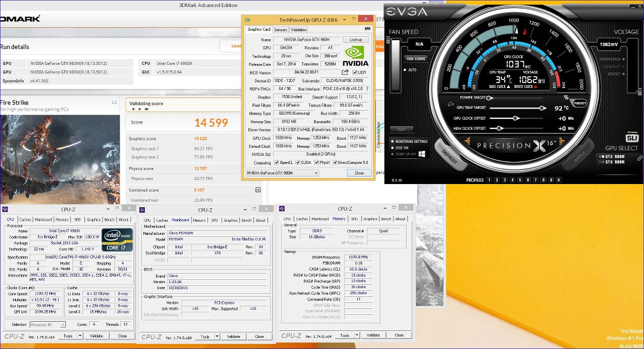Click the Windows logo next to Start Up

(x=422, y=154)
